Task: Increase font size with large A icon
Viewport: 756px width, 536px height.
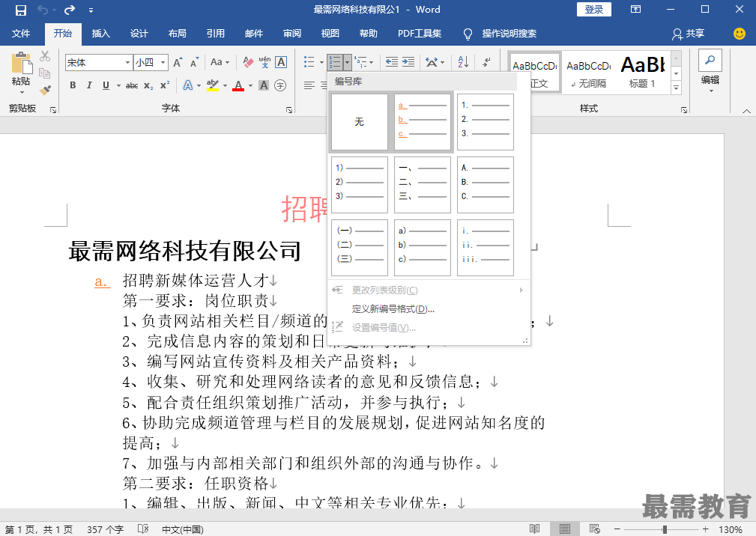Action: click(178, 63)
